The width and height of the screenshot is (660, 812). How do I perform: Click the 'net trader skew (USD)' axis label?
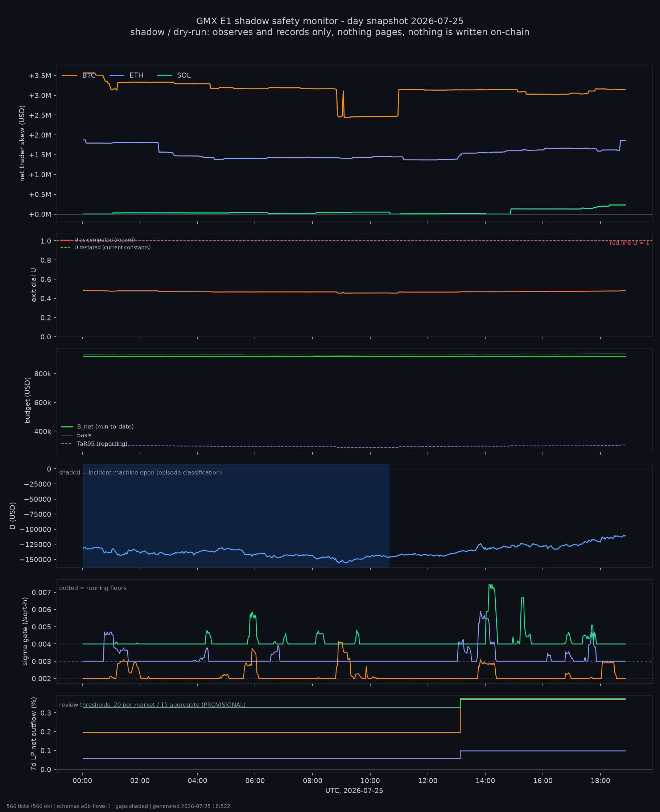pyautogui.click(x=22, y=144)
